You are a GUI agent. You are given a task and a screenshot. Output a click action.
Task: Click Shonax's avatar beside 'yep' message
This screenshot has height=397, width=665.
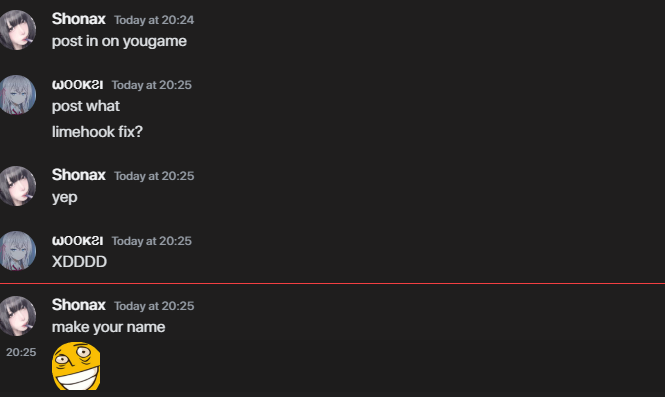[16, 186]
